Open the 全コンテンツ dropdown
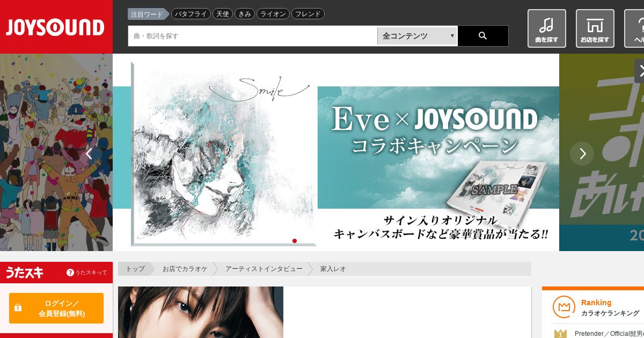The height and width of the screenshot is (338, 644). (x=417, y=36)
